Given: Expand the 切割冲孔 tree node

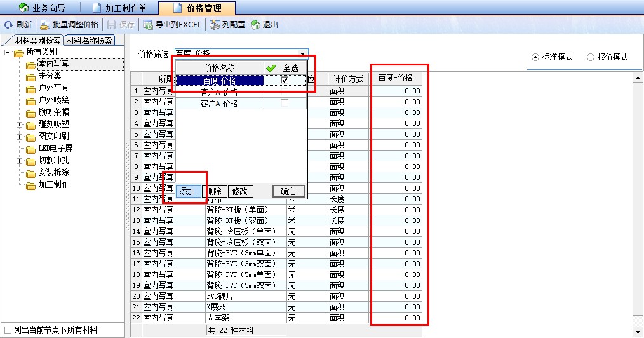Looking at the screenshot, I should pyautogui.click(x=20, y=161).
